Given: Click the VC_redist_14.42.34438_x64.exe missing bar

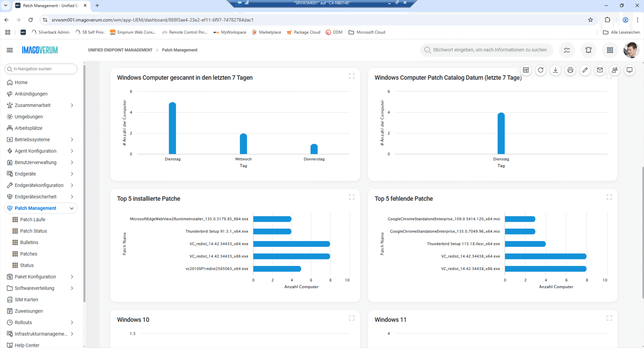Looking at the screenshot, I should (546, 256).
